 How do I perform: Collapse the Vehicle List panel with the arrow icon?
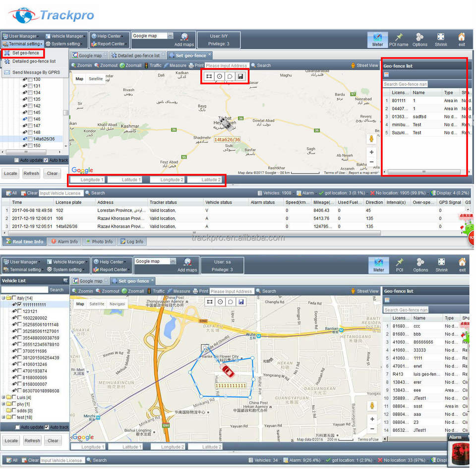pos(65,281)
